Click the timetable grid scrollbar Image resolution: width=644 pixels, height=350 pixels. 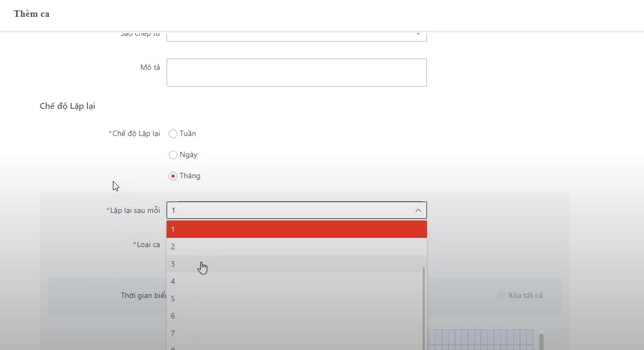pyautogui.click(x=541, y=341)
